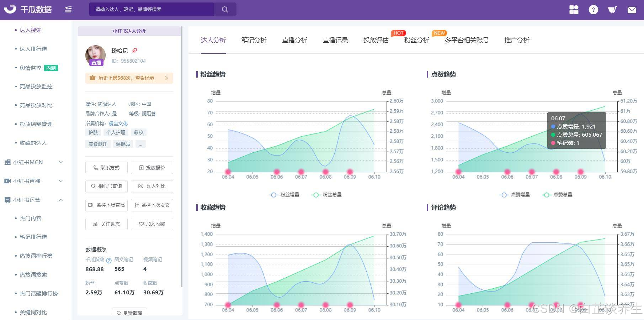This screenshot has height=320, width=644.
Task: Click the 更新数据 button
Action: point(129,313)
